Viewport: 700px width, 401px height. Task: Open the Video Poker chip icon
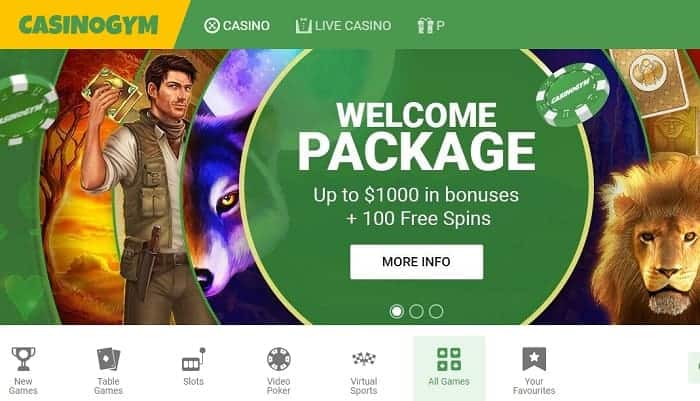(x=279, y=359)
